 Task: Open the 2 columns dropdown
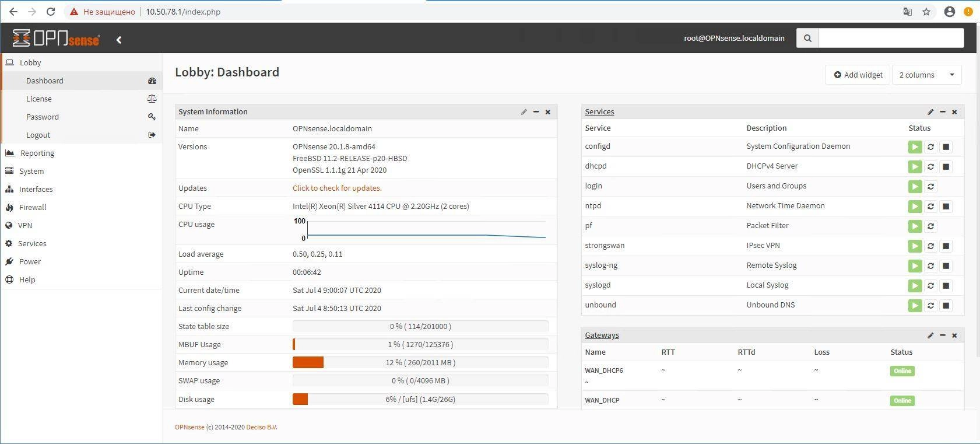(926, 75)
